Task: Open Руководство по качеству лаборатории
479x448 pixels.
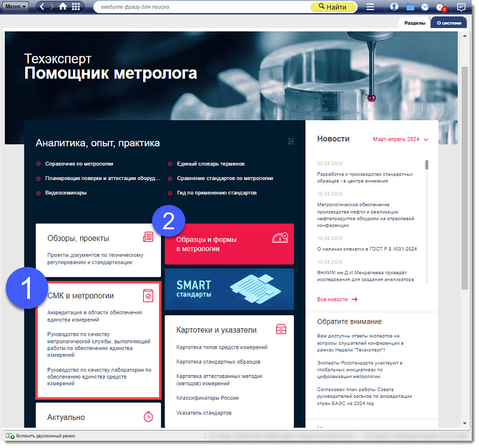Action: (99, 377)
